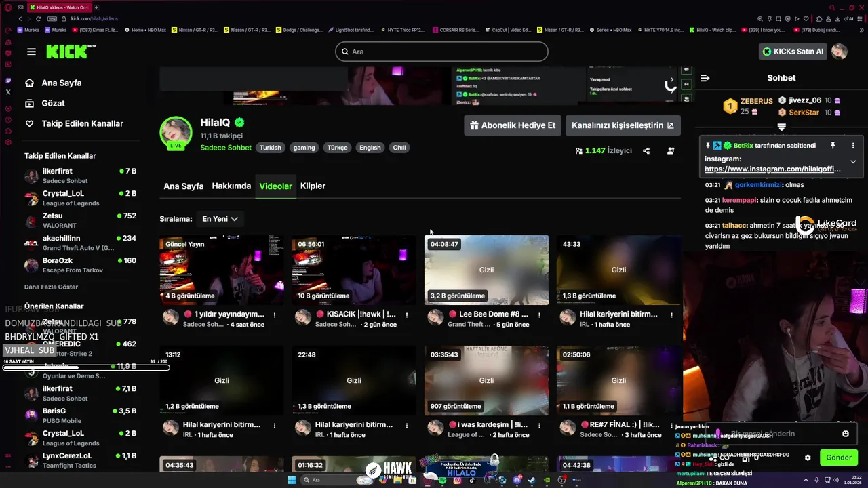868x488 pixels.
Task: Select the Videolar tab
Action: tap(275, 186)
